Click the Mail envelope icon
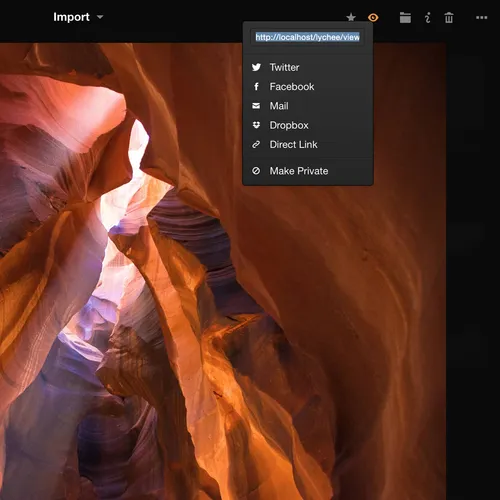 point(256,106)
